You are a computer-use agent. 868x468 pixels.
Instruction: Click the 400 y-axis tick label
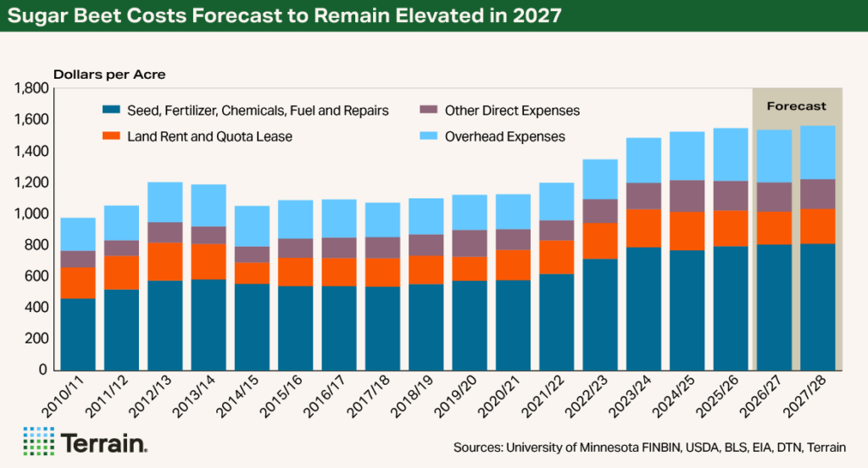tap(36, 308)
